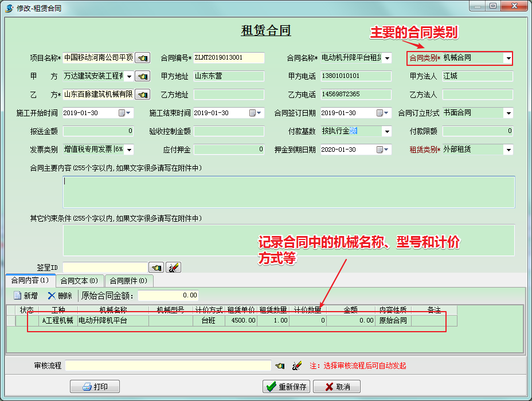Viewport: 532px width, 401px height.
Task: Click the 报送金额 field
Action: coord(99,131)
